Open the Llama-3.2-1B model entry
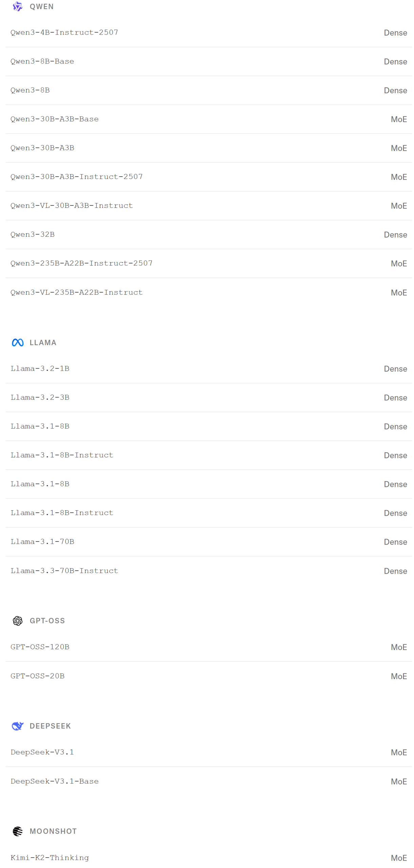 tap(40, 369)
